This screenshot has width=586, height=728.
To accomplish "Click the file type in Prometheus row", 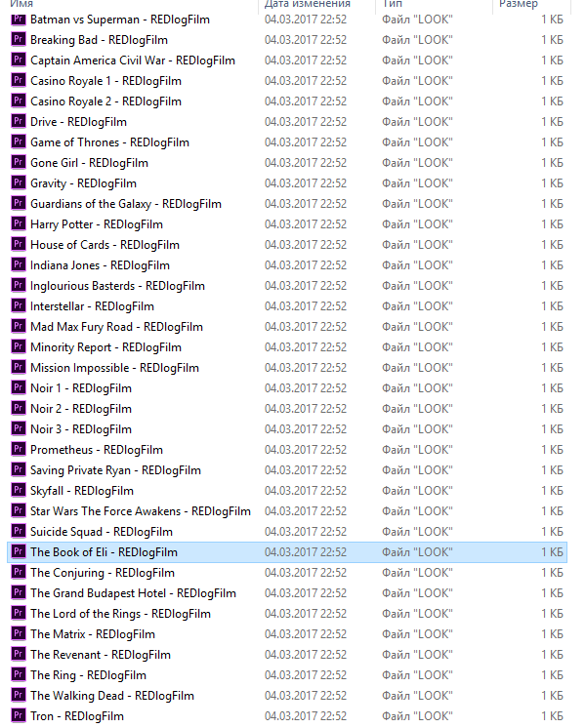I will pos(417,450).
